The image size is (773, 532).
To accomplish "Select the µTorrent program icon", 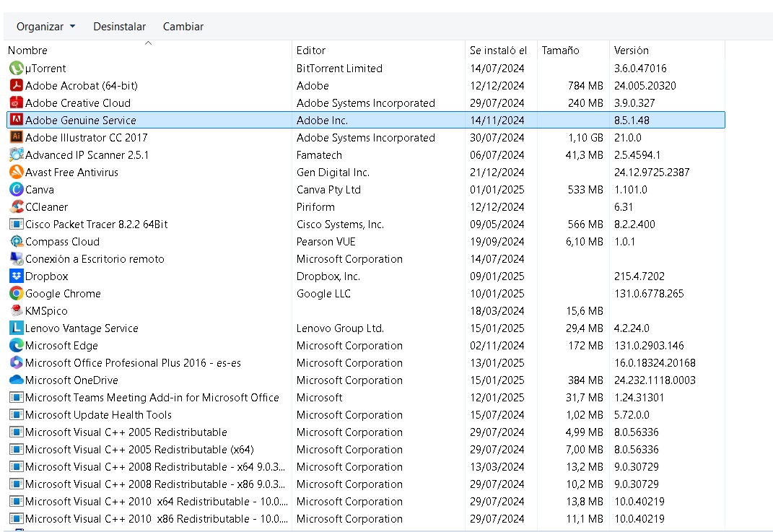I will click(x=17, y=68).
